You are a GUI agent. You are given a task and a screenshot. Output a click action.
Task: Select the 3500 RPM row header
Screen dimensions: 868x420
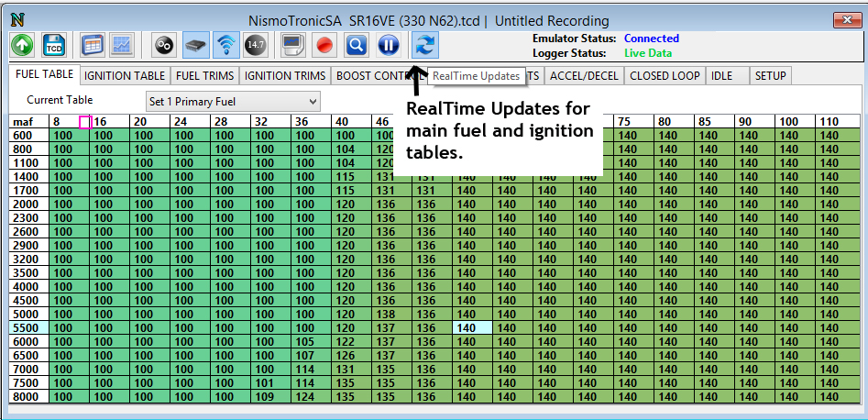[x=28, y=272]
